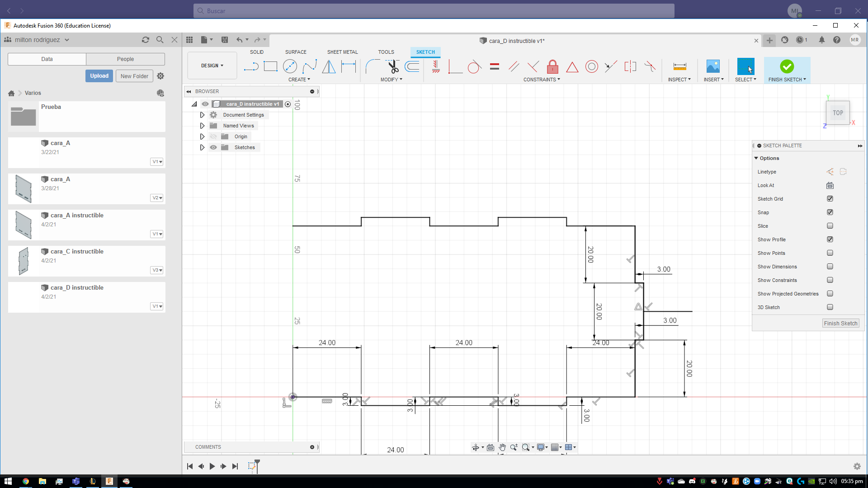Viewport: 868px width, 488px height.
Task: Apply Midpoint triangle constraint
Action: (x=572, y=67)
